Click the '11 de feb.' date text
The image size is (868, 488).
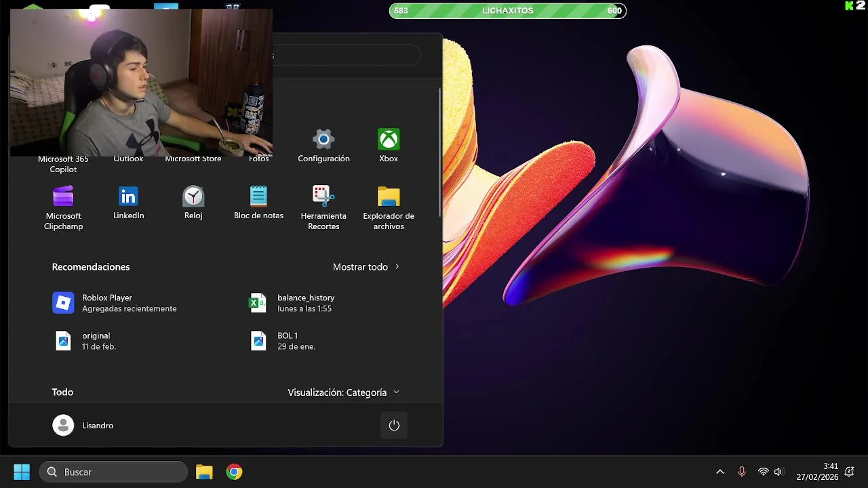coord(99,346)
